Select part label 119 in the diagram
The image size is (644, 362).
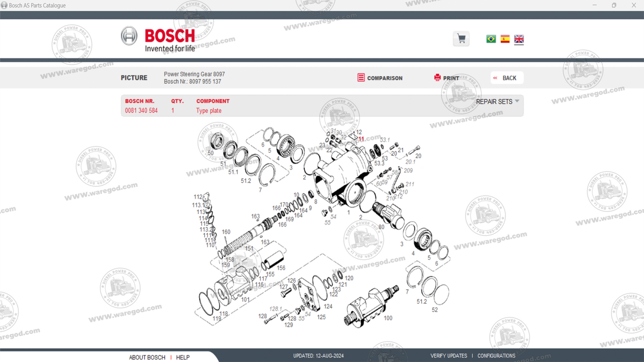pos(217,318)
